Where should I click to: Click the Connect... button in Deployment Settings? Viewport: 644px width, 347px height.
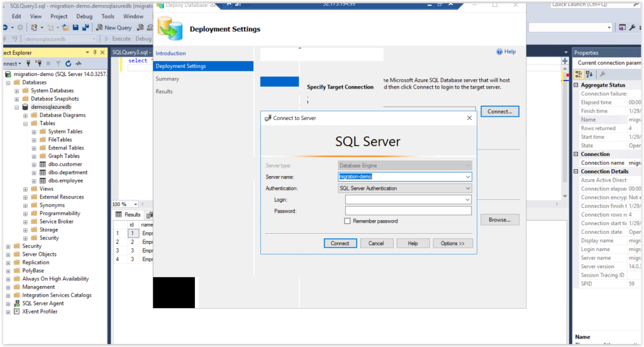(x=500, y=111)
